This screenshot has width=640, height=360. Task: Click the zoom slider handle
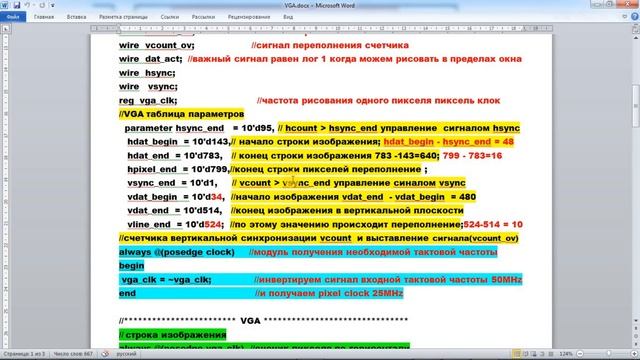(609, 354)
